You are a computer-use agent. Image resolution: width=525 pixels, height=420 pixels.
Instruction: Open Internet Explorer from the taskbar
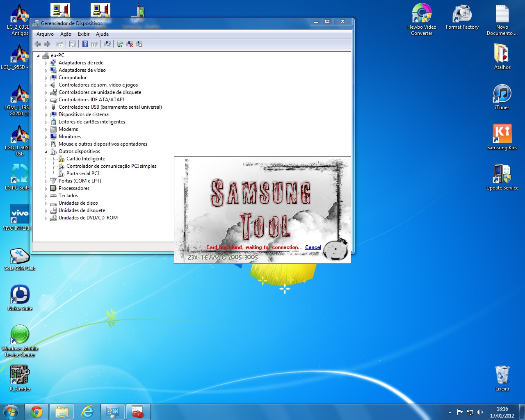[x=87, y=412]
